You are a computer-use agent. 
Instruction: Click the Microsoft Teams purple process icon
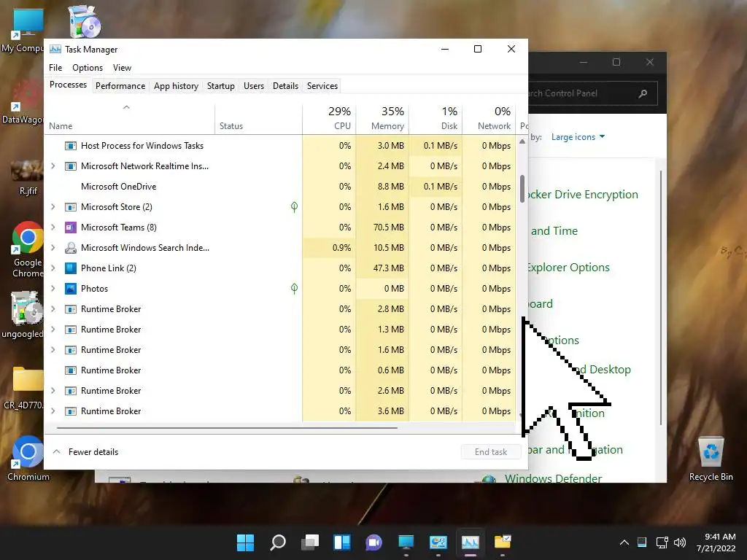(71, 227)
